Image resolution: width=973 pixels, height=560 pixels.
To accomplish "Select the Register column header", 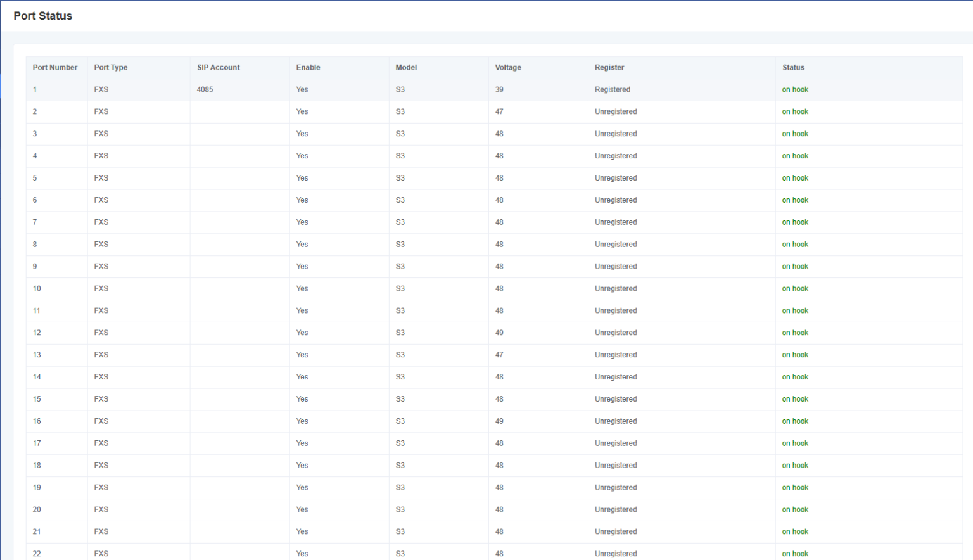I will (609, 68).
